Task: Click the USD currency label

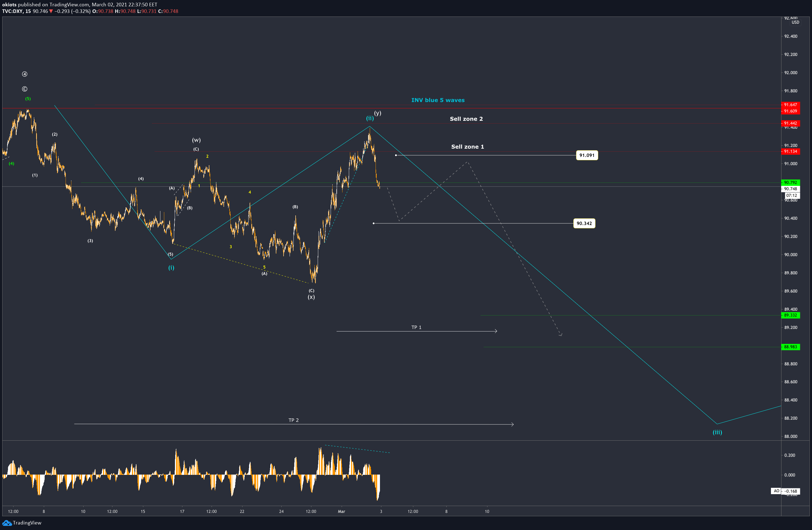Action: click(795, 22)
